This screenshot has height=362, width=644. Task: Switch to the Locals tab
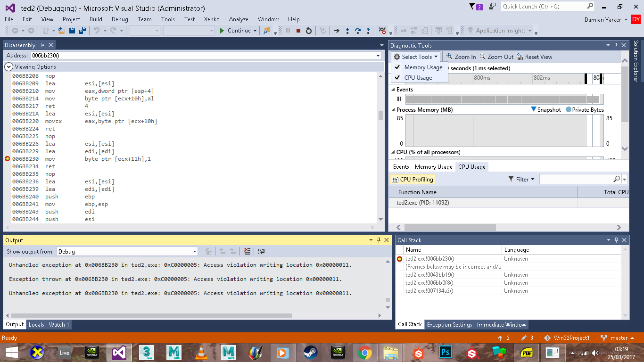[36, 325]
